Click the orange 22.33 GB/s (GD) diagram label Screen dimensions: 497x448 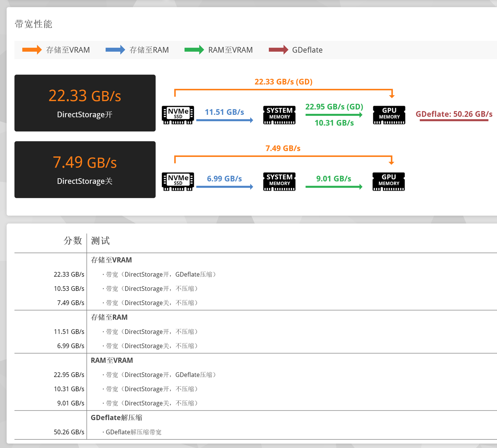pos(284,82)
